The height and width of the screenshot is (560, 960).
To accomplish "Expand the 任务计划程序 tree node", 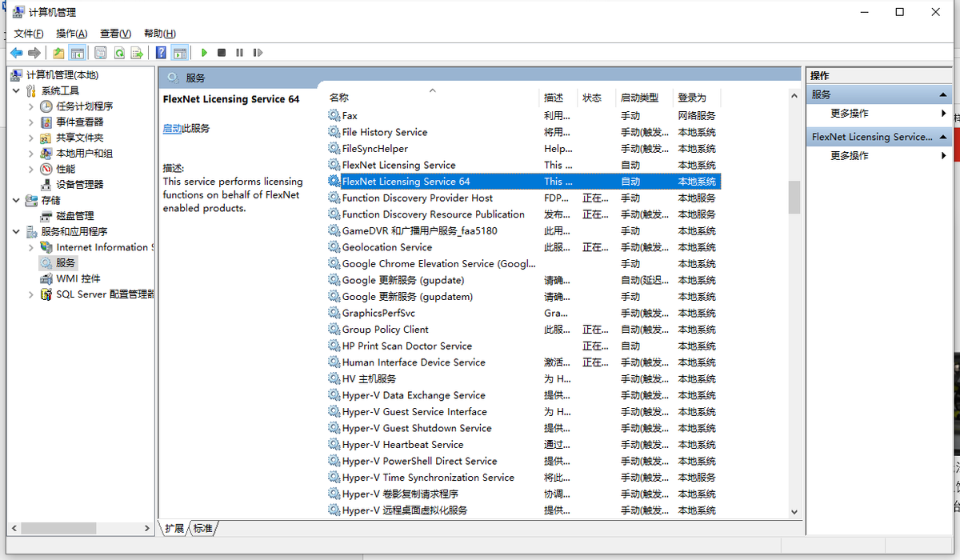I will coord(31,106).
